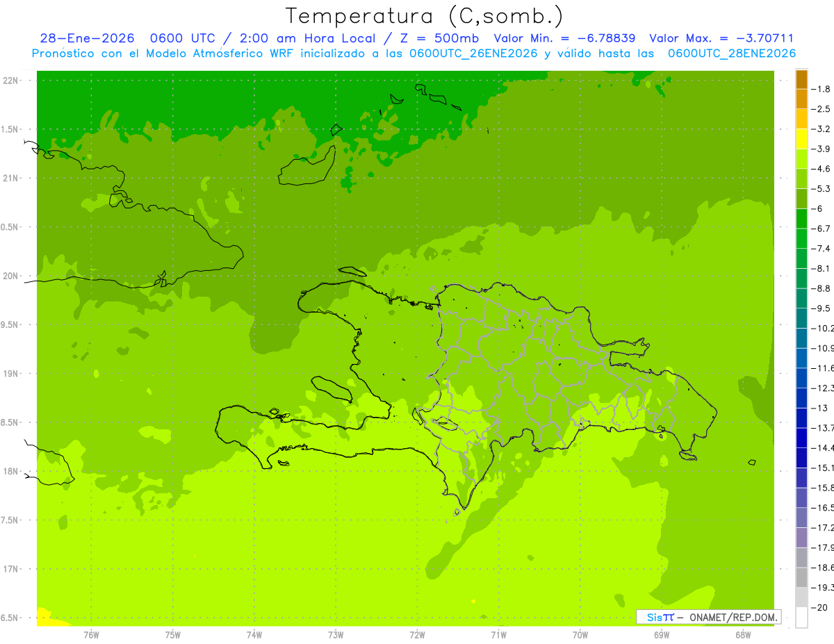Click the 17N latitude label
Viewport: 834px width, 644px height.
pos(12,570)
